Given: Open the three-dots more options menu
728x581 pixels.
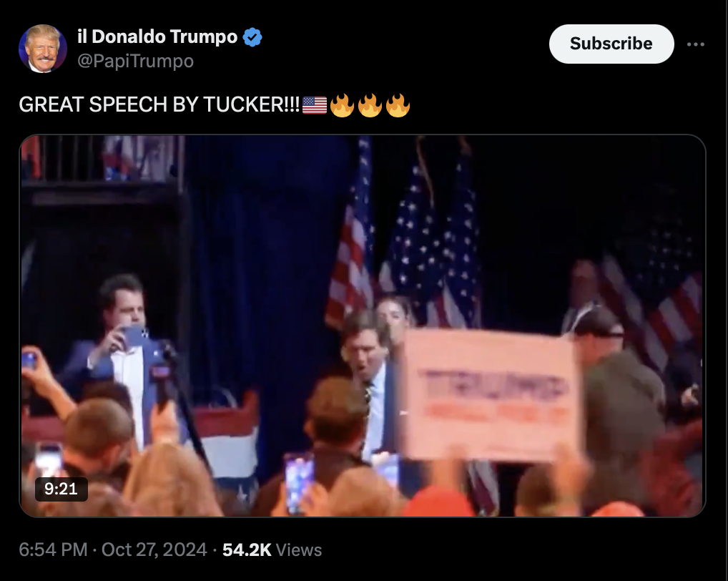Looking at the screenshot, I should pos(696,44).
